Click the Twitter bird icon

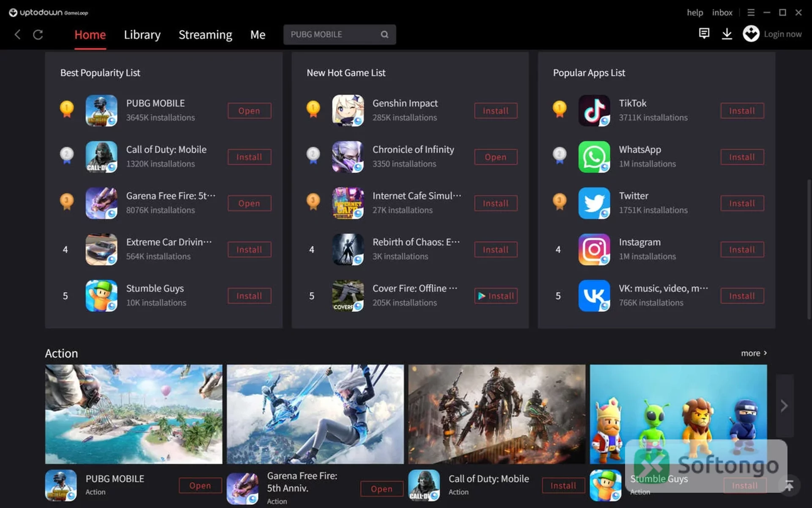click(594, 203)
